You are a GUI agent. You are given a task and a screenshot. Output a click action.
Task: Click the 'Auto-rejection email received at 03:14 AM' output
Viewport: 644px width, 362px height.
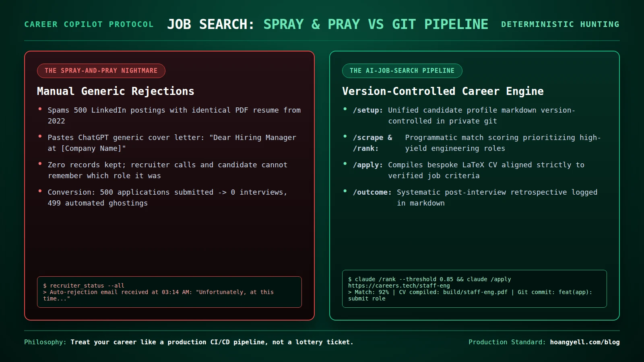[158, 295]
